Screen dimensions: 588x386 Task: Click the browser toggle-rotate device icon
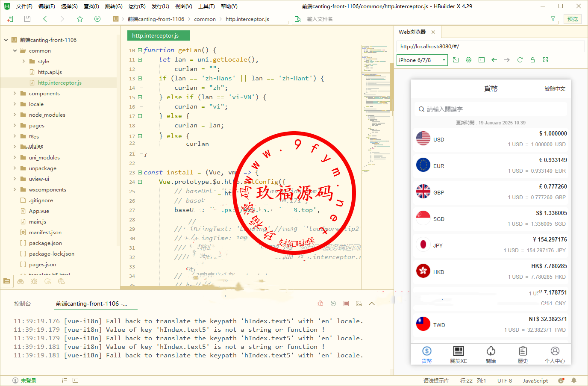pos(456,60)
